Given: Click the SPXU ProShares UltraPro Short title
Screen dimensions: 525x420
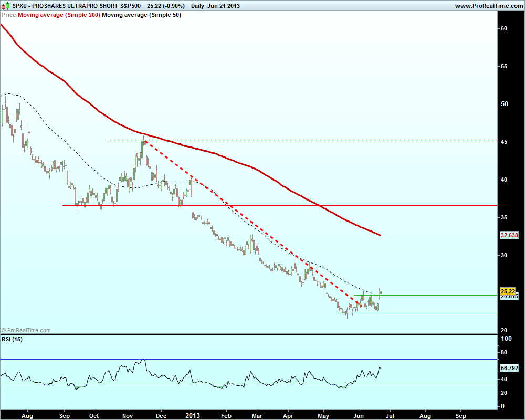Looking at the screenshot, I should tap(76, 6).
